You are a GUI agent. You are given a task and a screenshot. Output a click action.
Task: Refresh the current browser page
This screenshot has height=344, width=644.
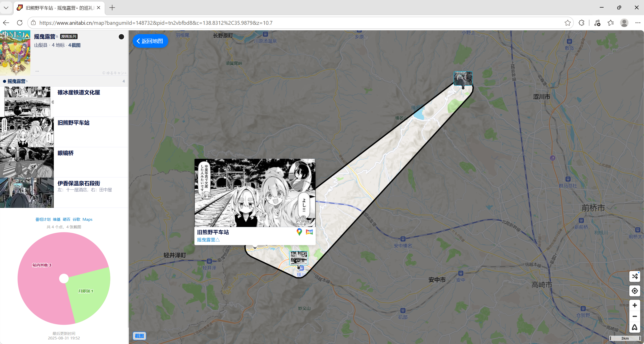(x=20, y=23)
